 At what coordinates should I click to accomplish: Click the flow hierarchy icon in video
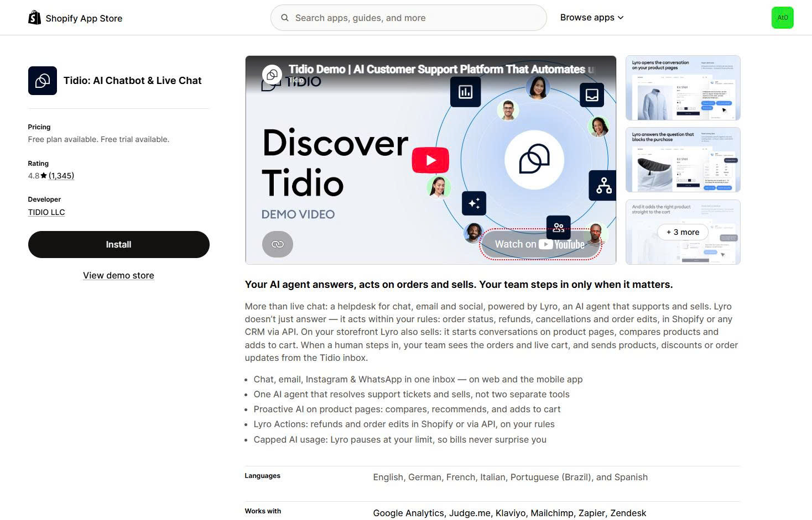(x=603, y=185)
